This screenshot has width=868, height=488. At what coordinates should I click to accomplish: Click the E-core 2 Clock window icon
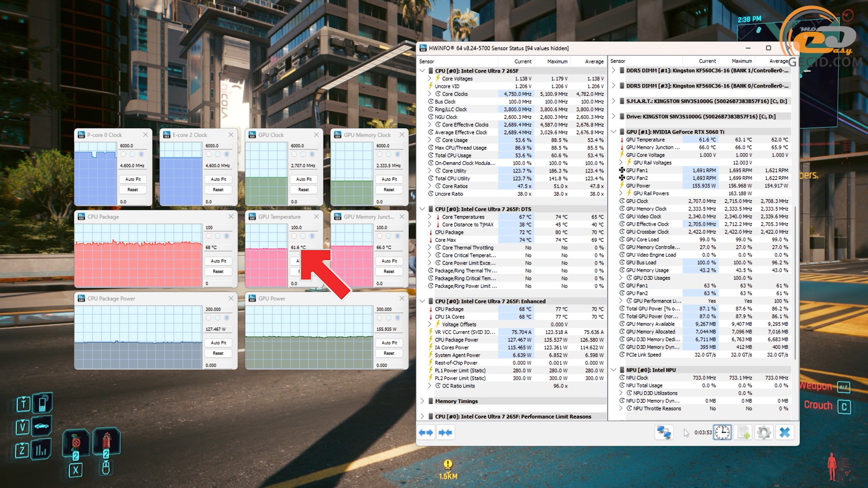click(x=167, y=135)
